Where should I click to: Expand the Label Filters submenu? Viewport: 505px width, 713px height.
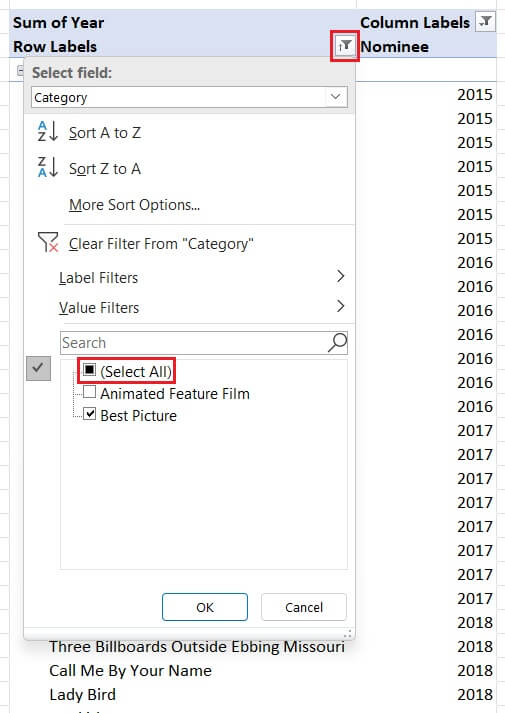(202, 277)
